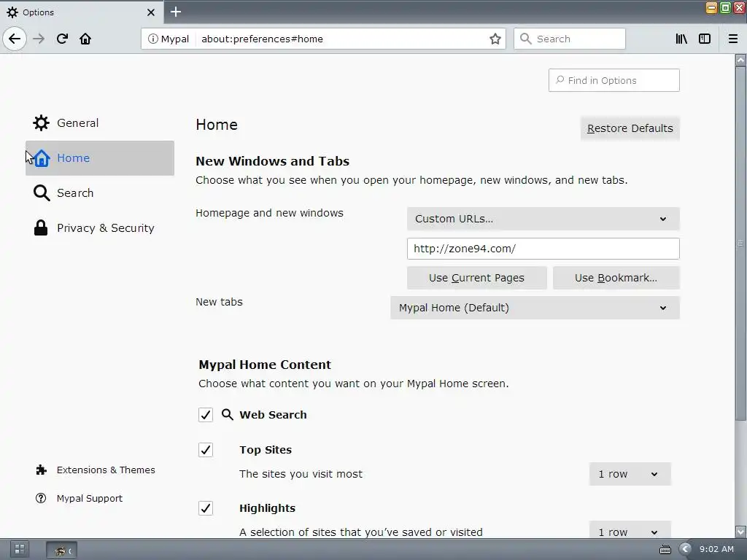Click the Privacy & Security lock icon

tap(41, 227)
